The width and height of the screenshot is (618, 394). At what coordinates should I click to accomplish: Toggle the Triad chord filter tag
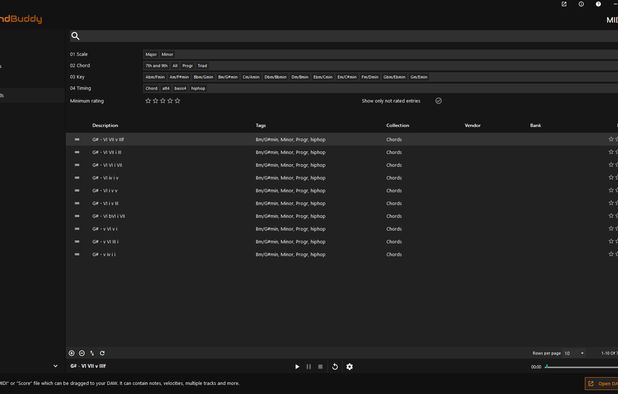(202, 66)
